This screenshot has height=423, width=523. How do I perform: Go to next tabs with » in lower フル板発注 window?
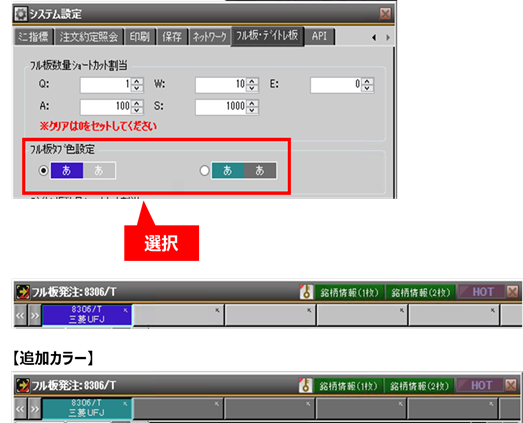(34, 409)
